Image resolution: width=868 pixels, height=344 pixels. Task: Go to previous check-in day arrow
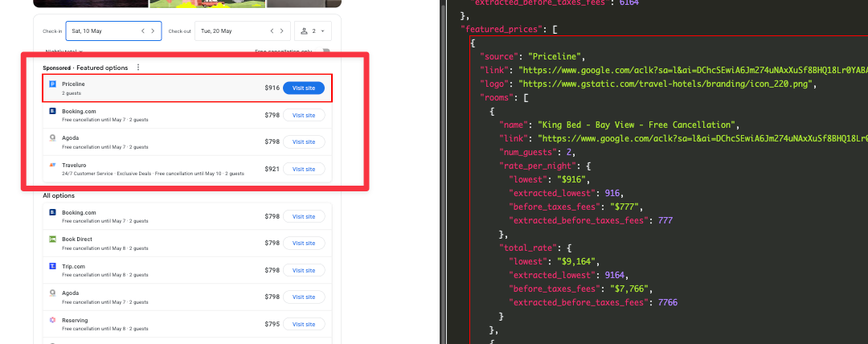coord(143,31)
